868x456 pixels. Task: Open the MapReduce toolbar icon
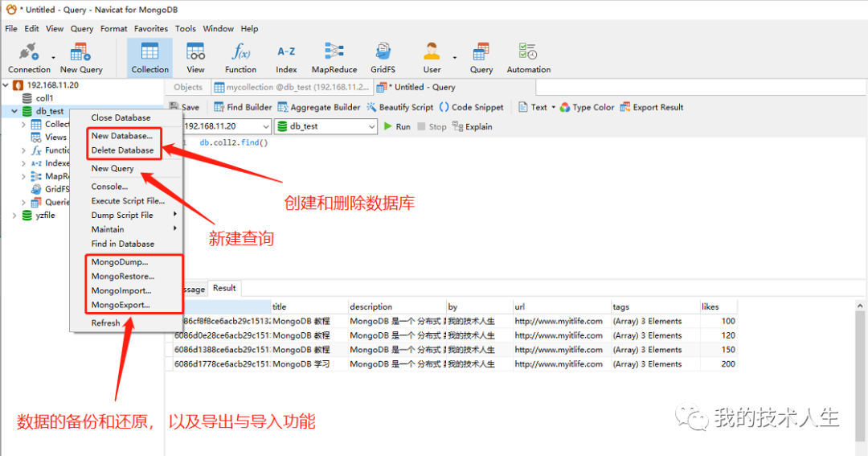pyautogui.click(x=334, y=58)
